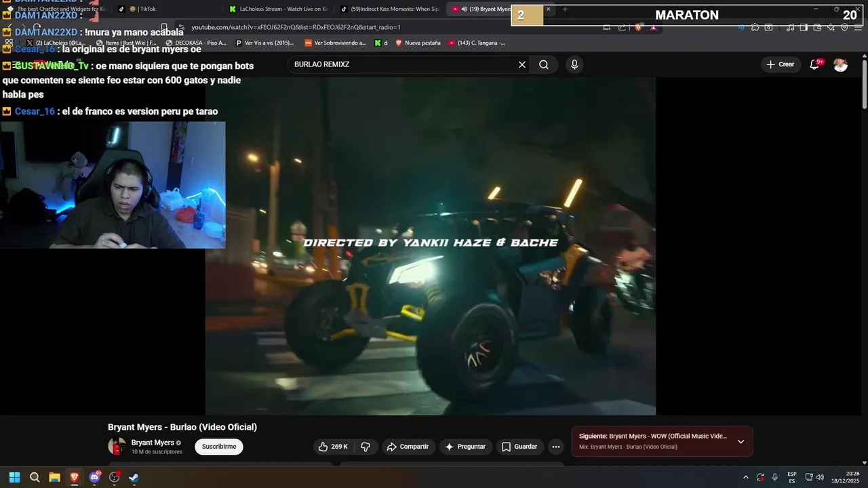Save video using the Guardar button
Screen dimensions: 868x488
click(519, 447)
